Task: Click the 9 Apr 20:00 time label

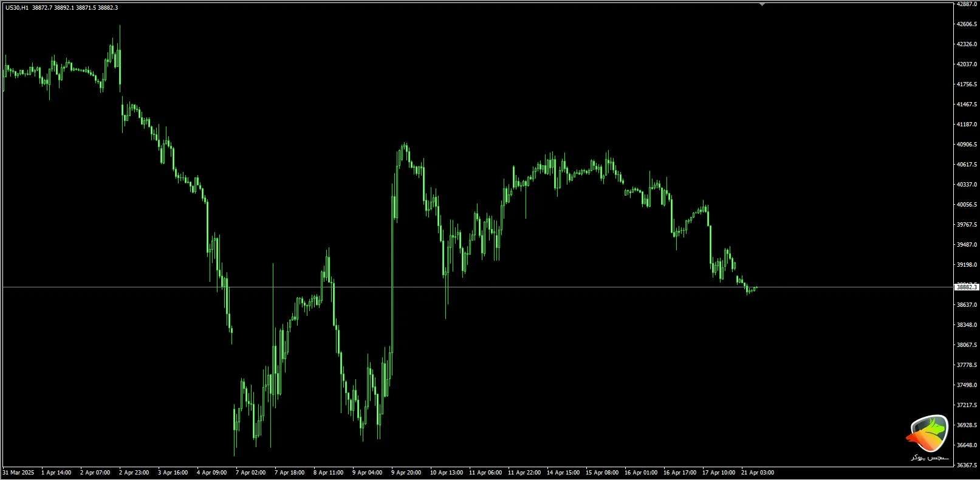Action: [406, 473]
